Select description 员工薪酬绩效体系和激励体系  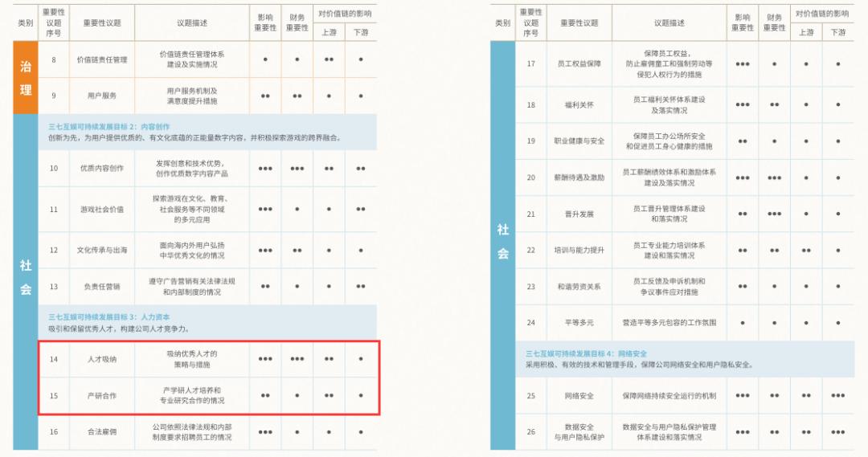coord(669,177)
